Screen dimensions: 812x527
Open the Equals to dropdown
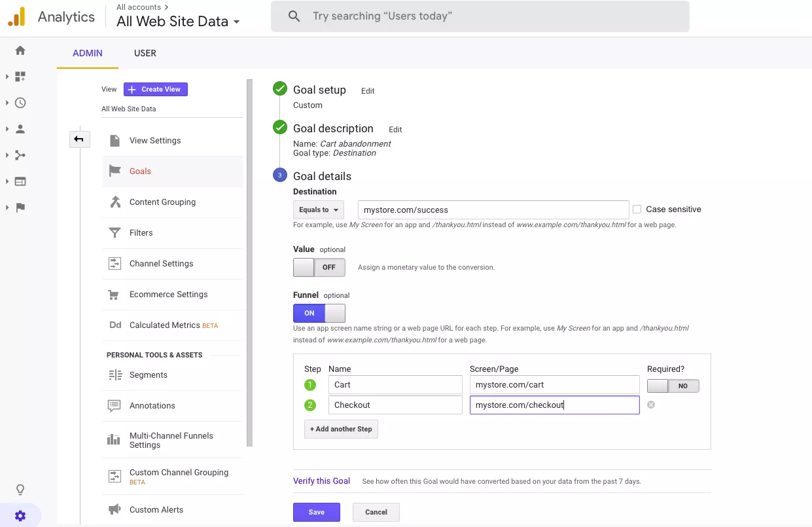319,209
